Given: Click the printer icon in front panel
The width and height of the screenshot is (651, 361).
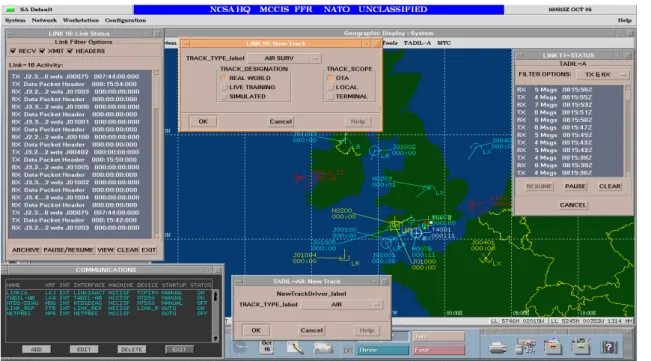Looking at the screenshot, I should pyautogui.click(x=497, y=348).
